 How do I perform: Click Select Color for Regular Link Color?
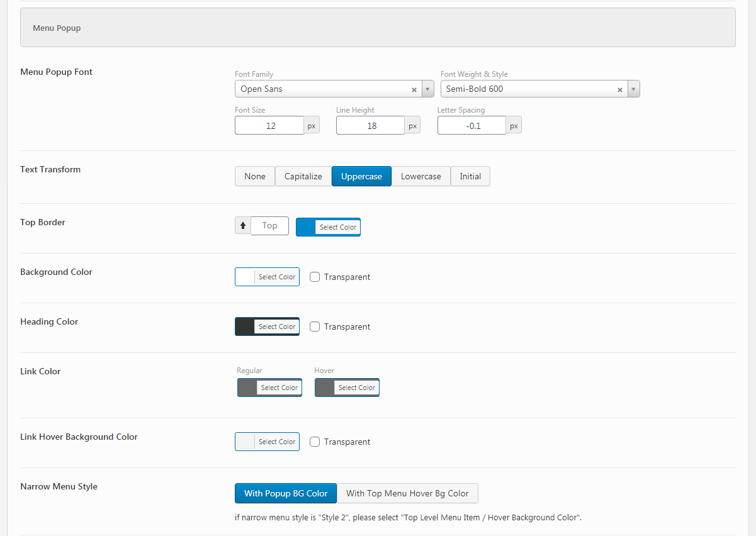tap(279, 388)
